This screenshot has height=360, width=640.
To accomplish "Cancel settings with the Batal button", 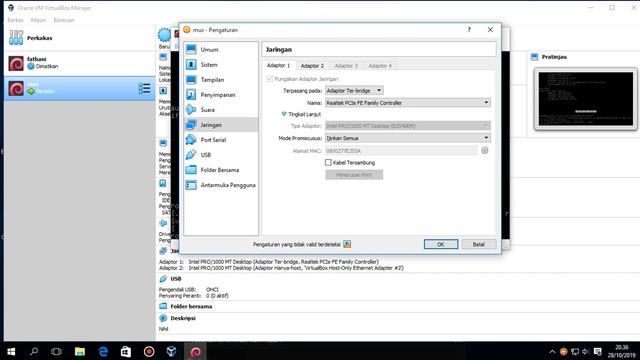I will click(x=479, y=244).
